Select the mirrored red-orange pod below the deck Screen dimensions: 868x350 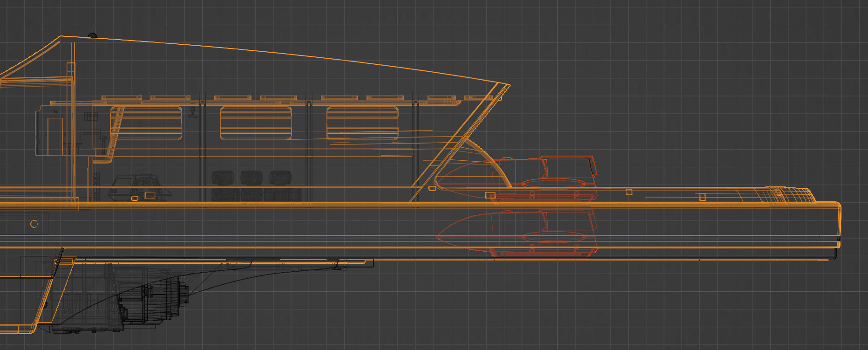516,233
